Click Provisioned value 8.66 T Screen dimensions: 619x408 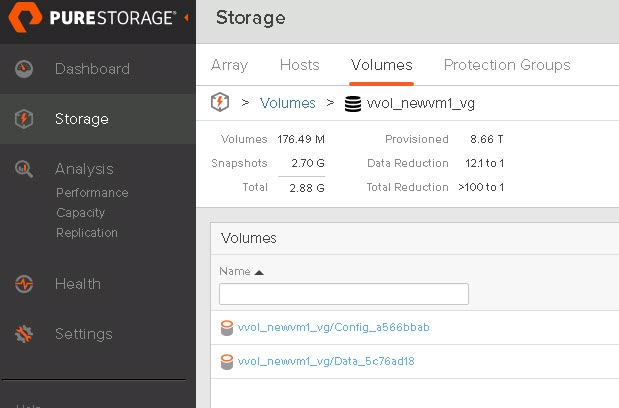pyautogui.click(x=486, y=139)
